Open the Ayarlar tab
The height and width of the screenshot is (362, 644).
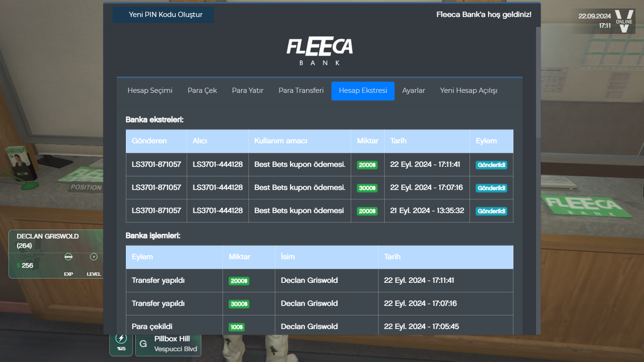[x=413, y=90]
